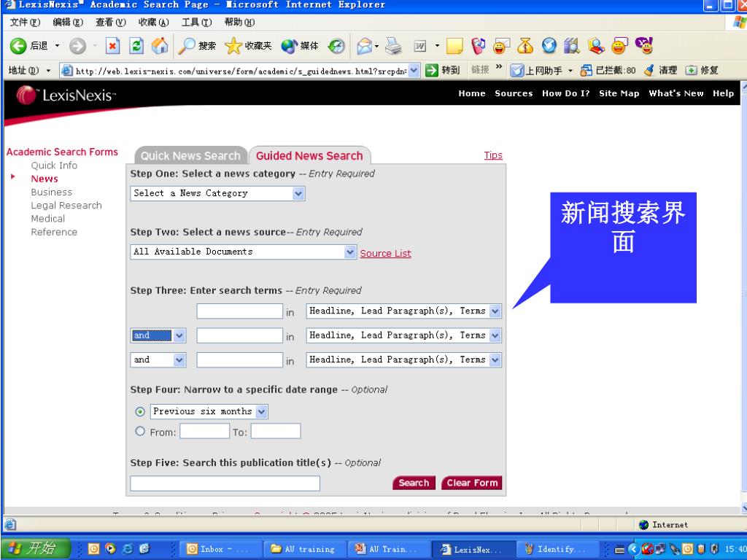Select the From date range radio button

coord(140,432)
